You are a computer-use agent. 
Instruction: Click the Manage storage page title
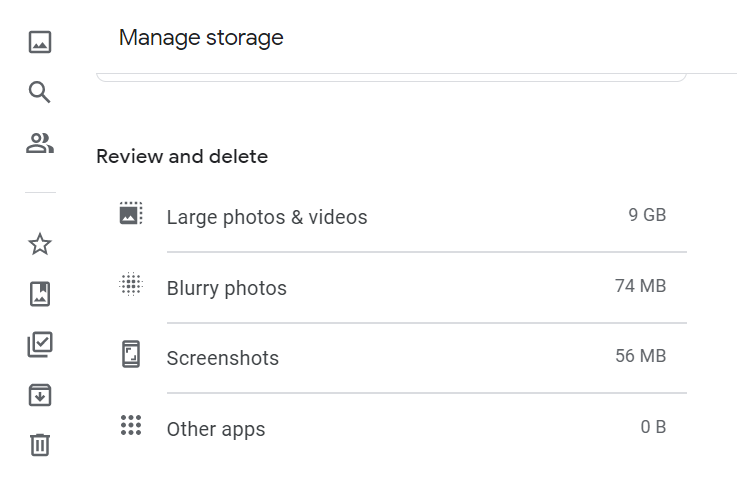coord(201,38)
